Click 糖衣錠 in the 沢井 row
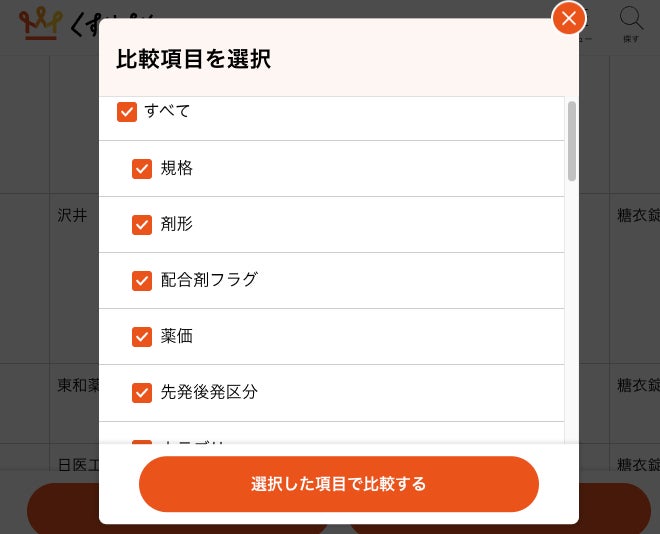 637,215
